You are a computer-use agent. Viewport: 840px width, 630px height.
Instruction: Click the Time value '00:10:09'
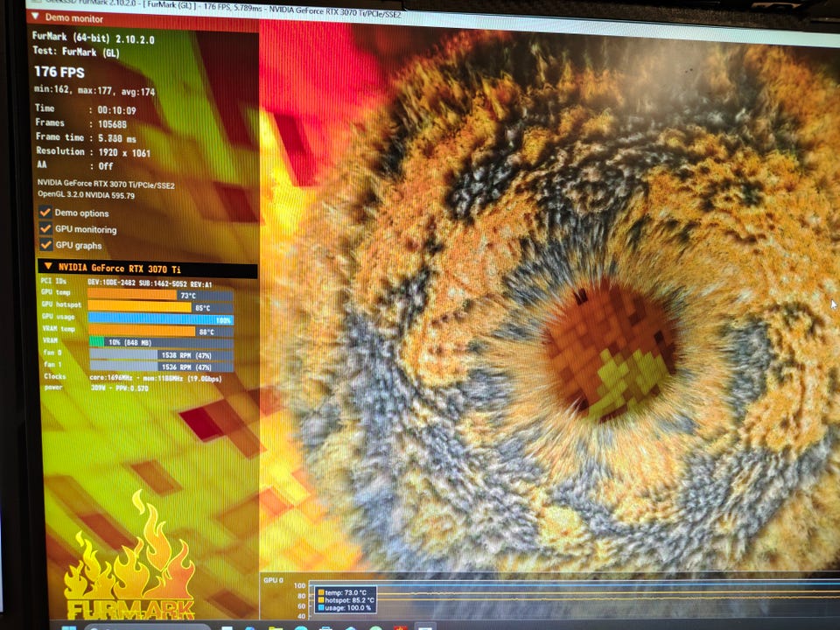(116, 110)
